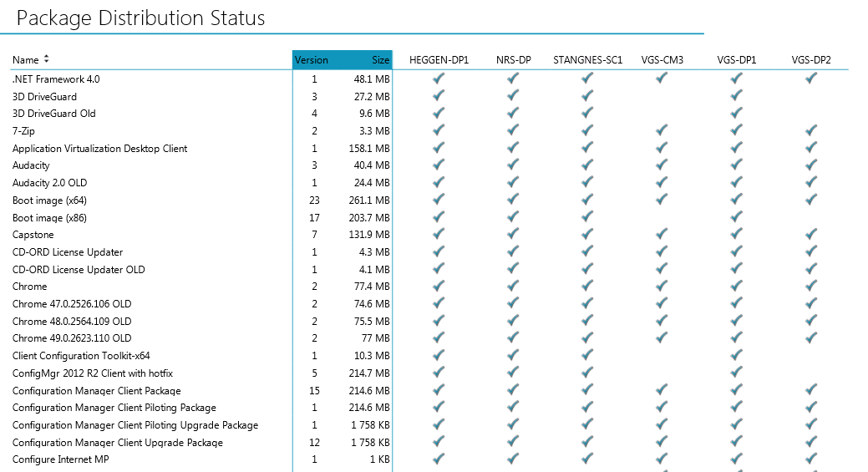Image resolution: width=868 pixels, height=472 pixels.
Task: Click STANGNES-SC1 checkmark for Client Configuration Toolkit-x64
Action: tap(587, 355)
